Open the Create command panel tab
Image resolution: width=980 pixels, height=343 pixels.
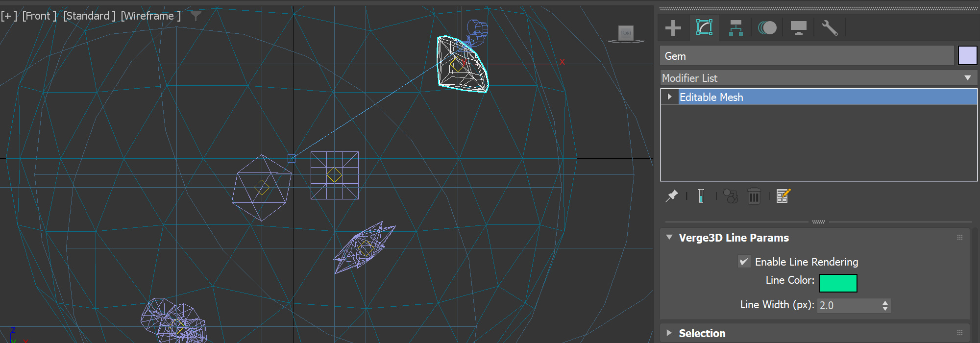673,27
